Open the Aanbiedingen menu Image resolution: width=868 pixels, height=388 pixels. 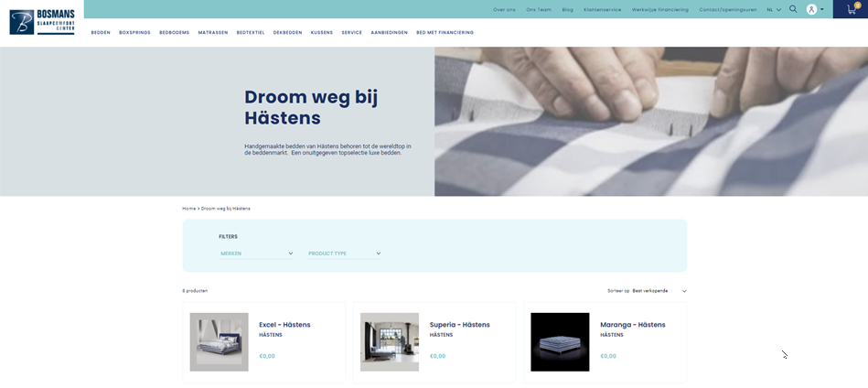point(389,33)
